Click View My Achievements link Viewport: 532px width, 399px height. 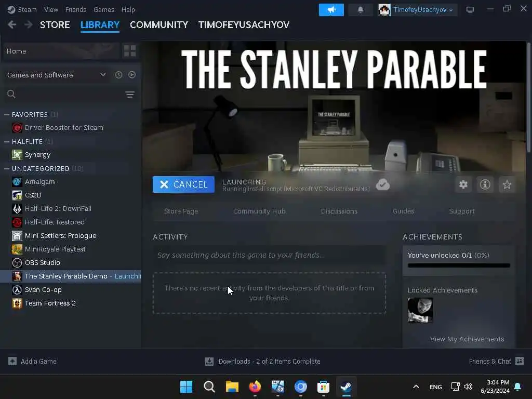tap(467, 339)
